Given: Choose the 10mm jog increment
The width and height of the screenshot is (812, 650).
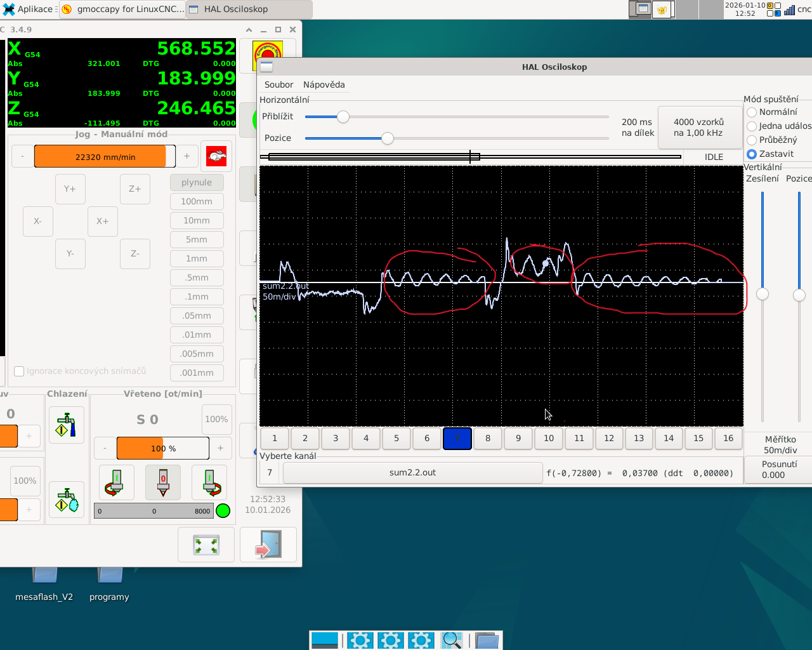Looking at the screenshot, I should click(197, 220).
